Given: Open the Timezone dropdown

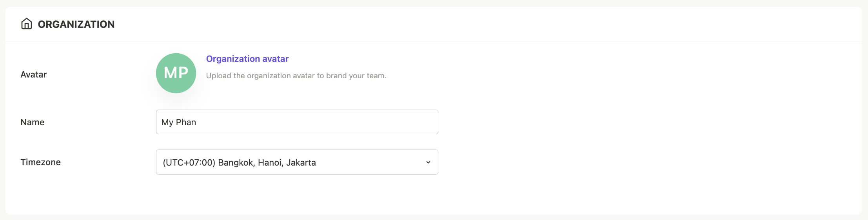Looking at the screenshot, I should point(297,162).
